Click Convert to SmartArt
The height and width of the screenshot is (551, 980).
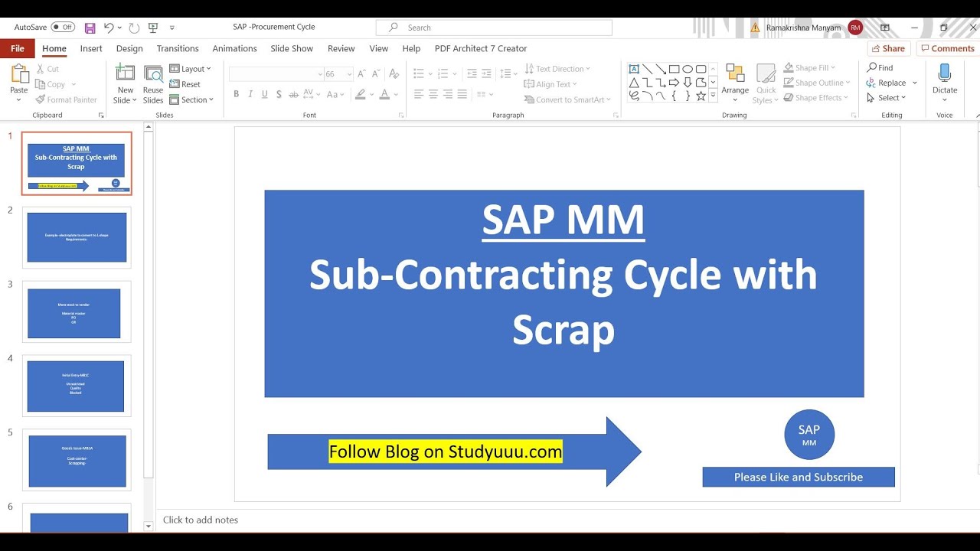[x=570, y=99]
